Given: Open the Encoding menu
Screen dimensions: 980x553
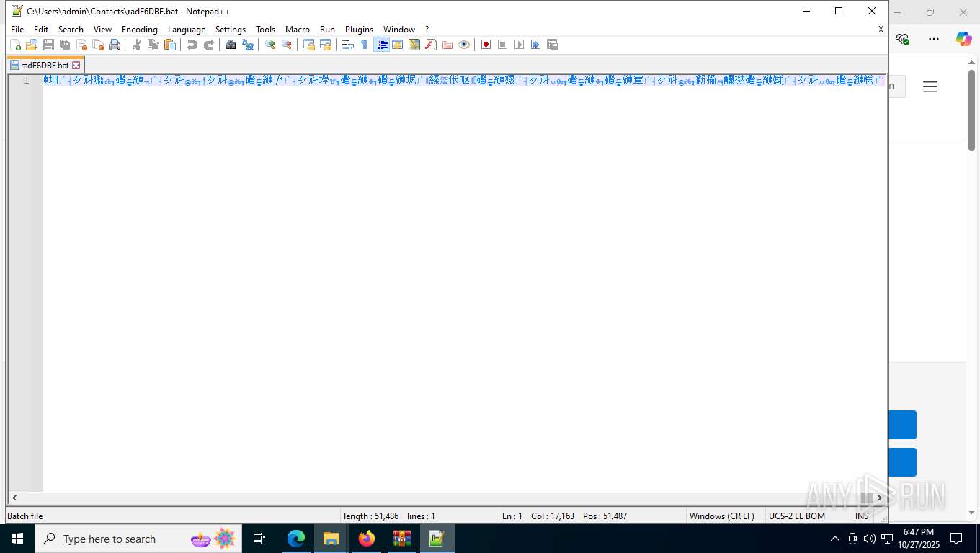Looking at the screenshot, I should click(x=140, y=30).
